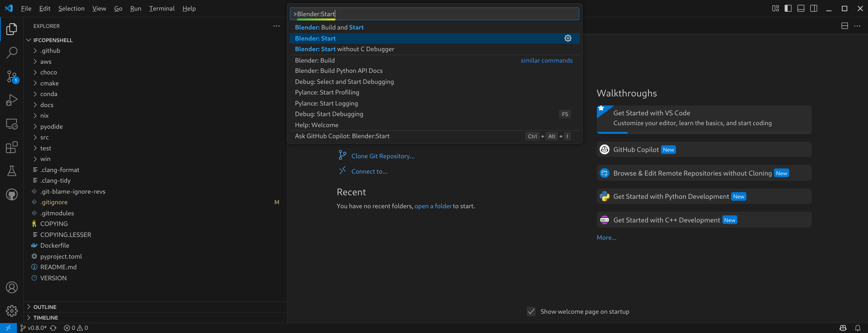Open Explorer Views and More Actions ellipsis
Screen dimensions: 868x333
tap(277, 26)
